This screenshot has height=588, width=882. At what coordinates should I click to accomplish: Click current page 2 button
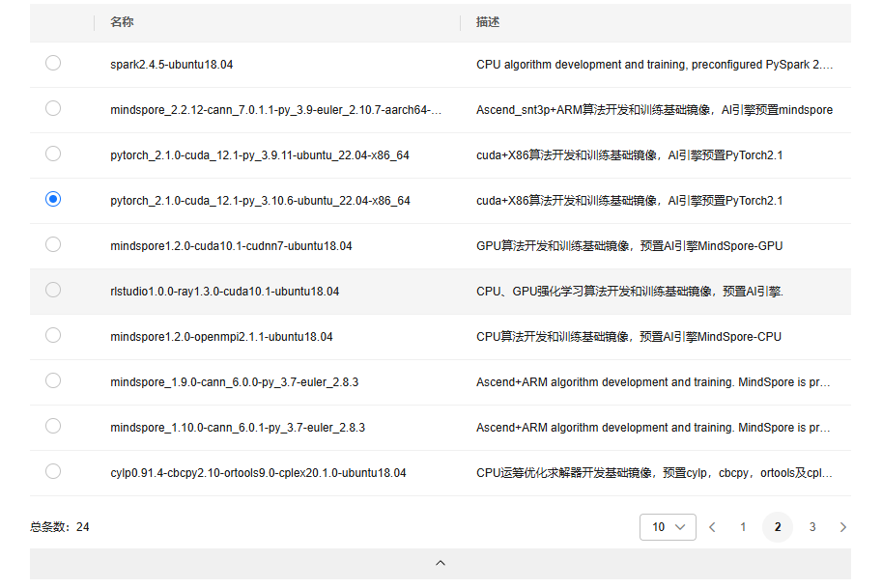coord(778,527)
